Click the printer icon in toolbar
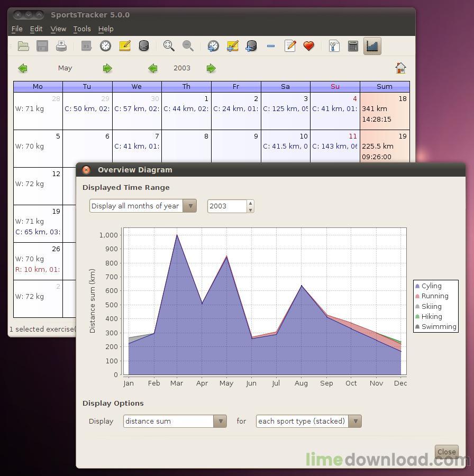The image size is (474, 476). point(61,46)
